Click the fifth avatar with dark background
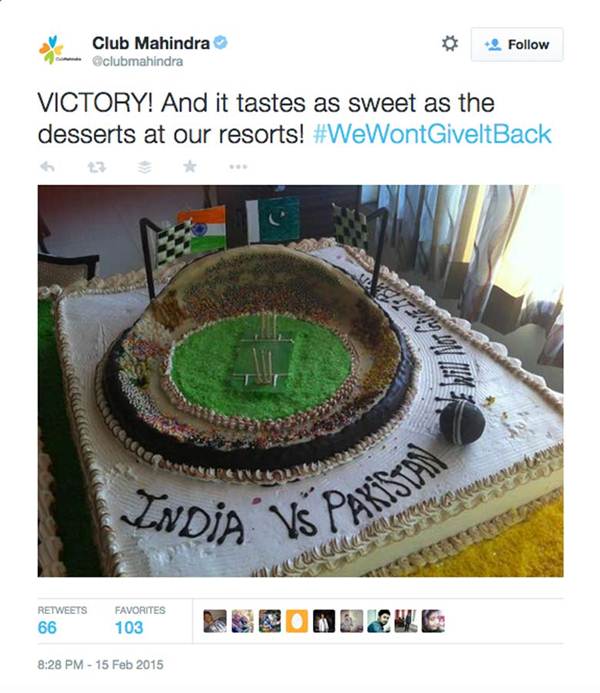This screenshot has width=600, height=693. coord(324,621)
